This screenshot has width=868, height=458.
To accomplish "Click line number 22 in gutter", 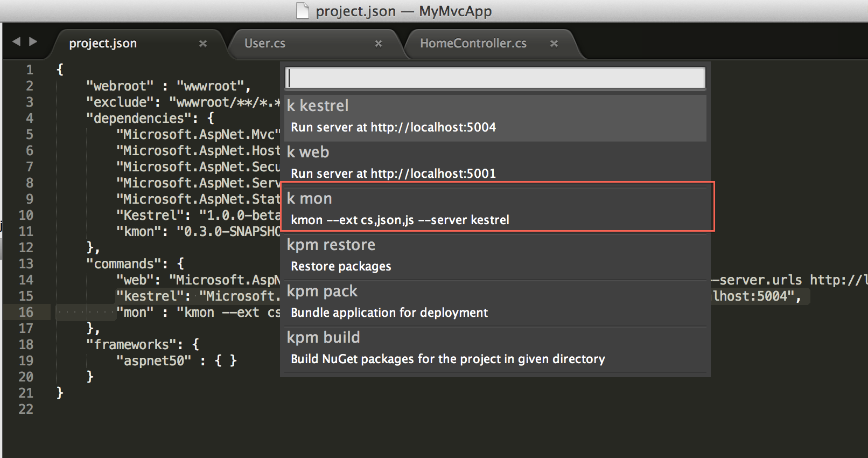I will tap(26, 409).
